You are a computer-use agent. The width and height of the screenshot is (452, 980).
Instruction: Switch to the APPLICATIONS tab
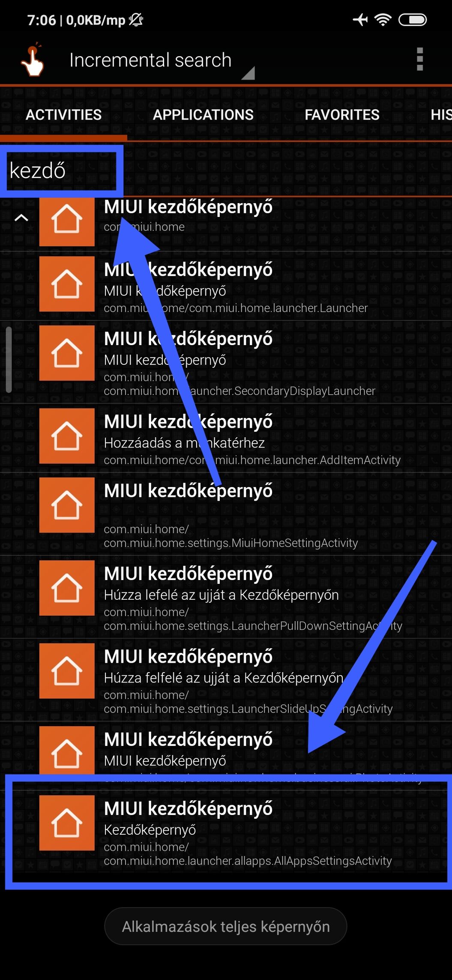[x=203, y=115]
